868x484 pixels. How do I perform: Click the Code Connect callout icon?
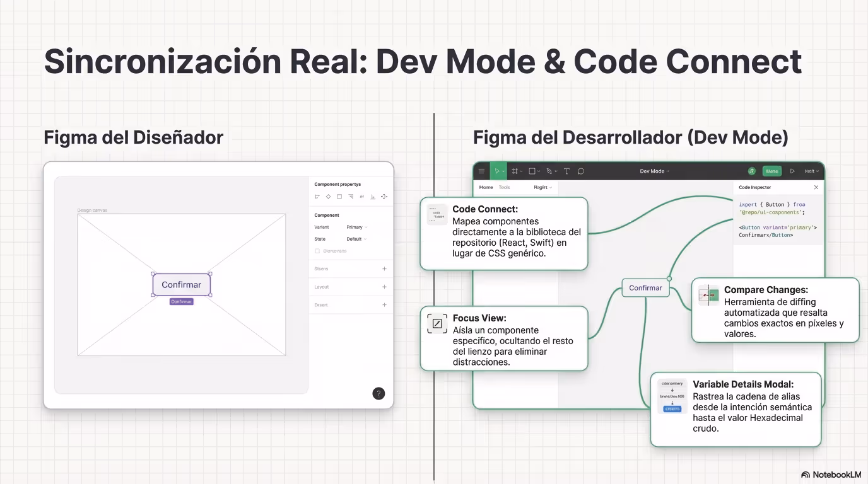(437, 215)
